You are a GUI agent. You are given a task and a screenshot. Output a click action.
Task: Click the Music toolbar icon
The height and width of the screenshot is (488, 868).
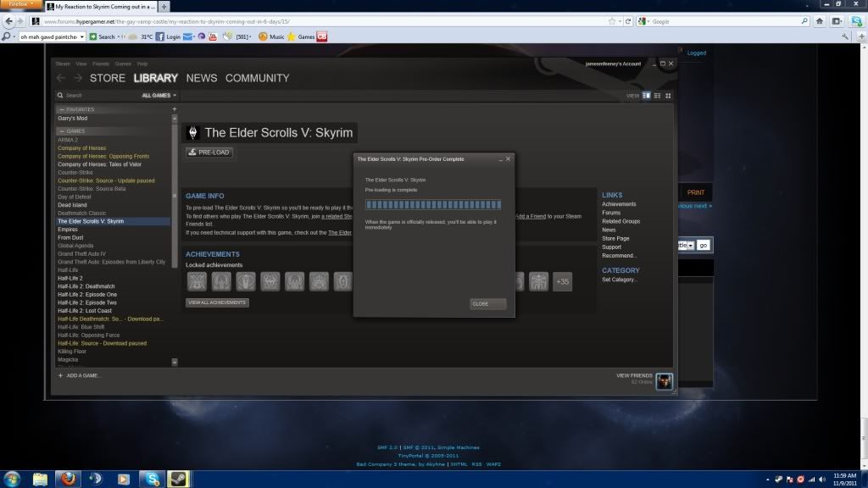(263, 36)
